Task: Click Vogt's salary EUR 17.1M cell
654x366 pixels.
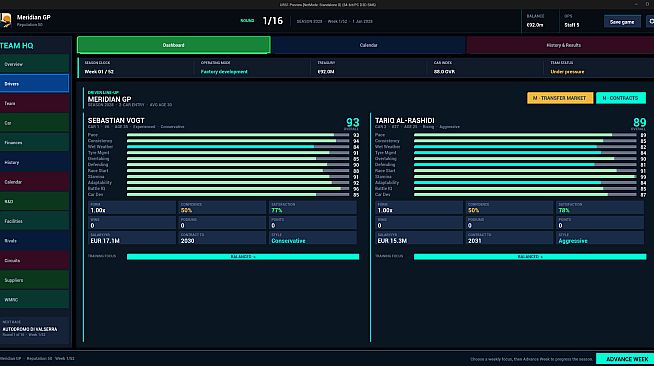Action: pos(132,238)
